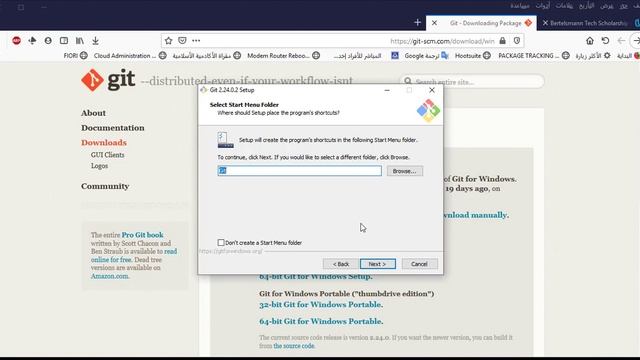Viewport: 640px width, 360px height.
Task: Download 64-bit Git for Windows Portable
Action: 321,321
